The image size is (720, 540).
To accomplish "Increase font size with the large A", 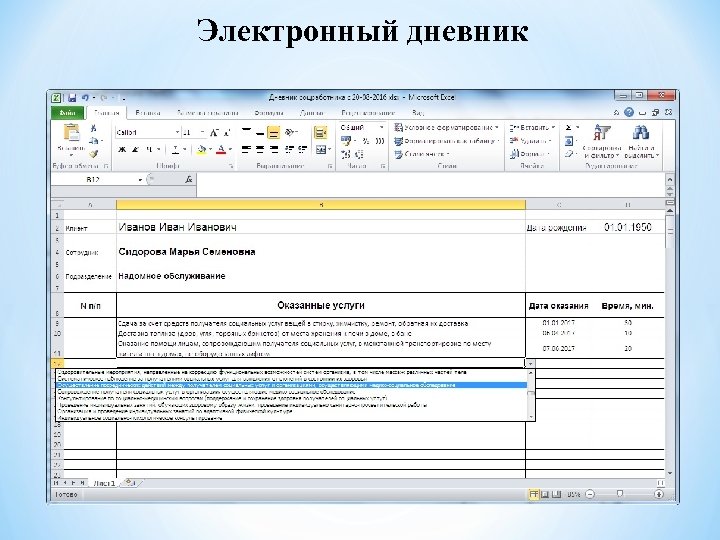I will [x=214, y=133].
